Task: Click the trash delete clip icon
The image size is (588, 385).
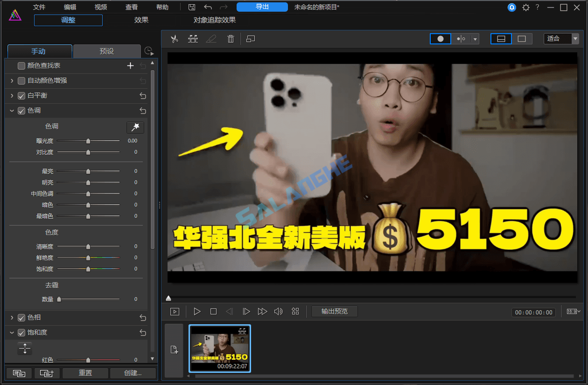Action: (231, 39)
